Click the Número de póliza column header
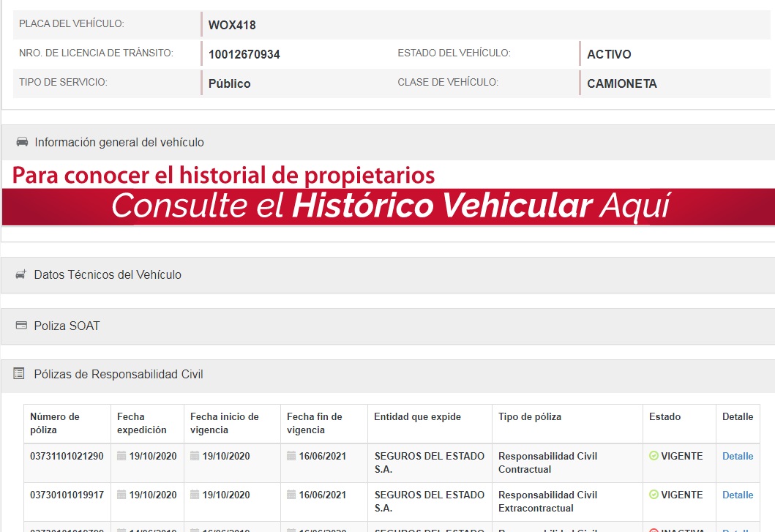Screen dimensions: 775x532 [x=55, y=423]
